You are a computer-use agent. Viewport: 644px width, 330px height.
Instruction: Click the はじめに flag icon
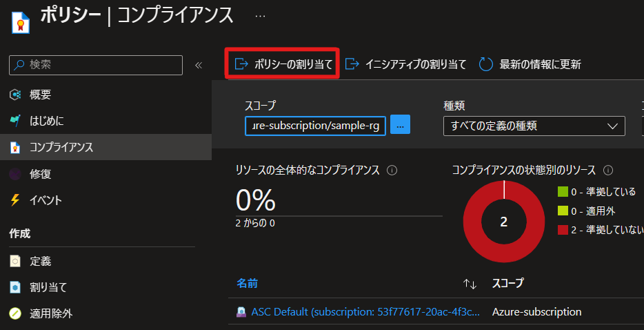pyautogui.click(x=15, y=121)
